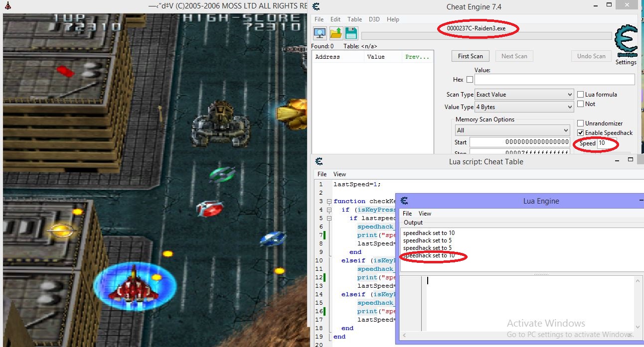Image resolution: width=644 pixels, height=347 pixels.
Task: Open Settings via its text label
Action: click(626, 62)
